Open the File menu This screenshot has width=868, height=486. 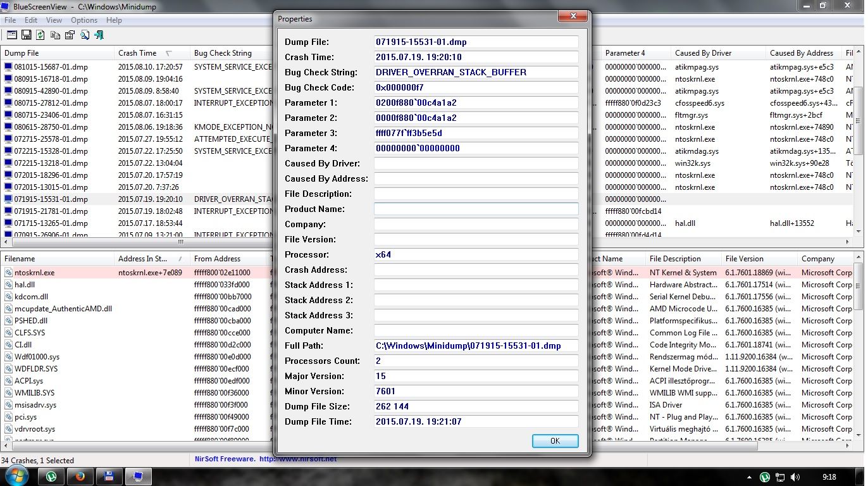(x=10, y=20)
